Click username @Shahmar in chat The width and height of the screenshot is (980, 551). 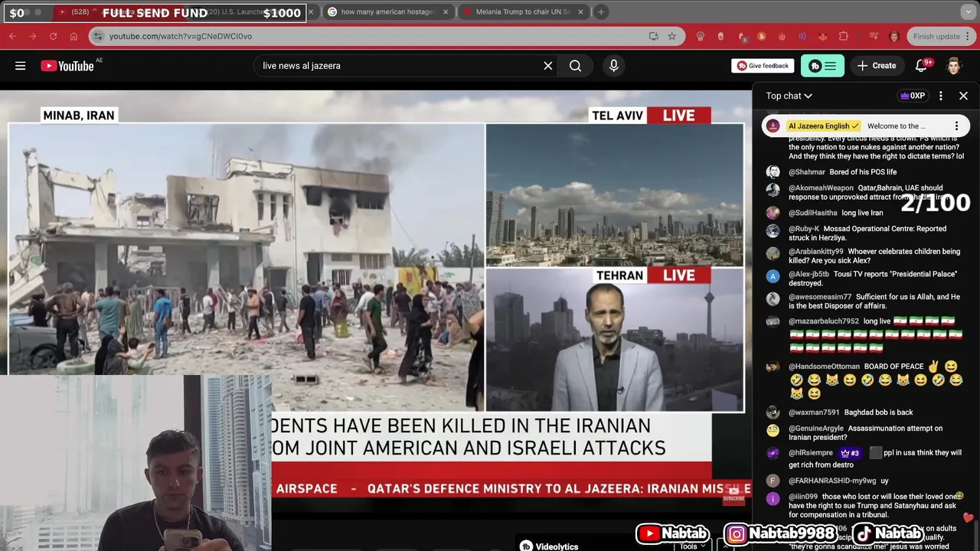click(807, 172)
